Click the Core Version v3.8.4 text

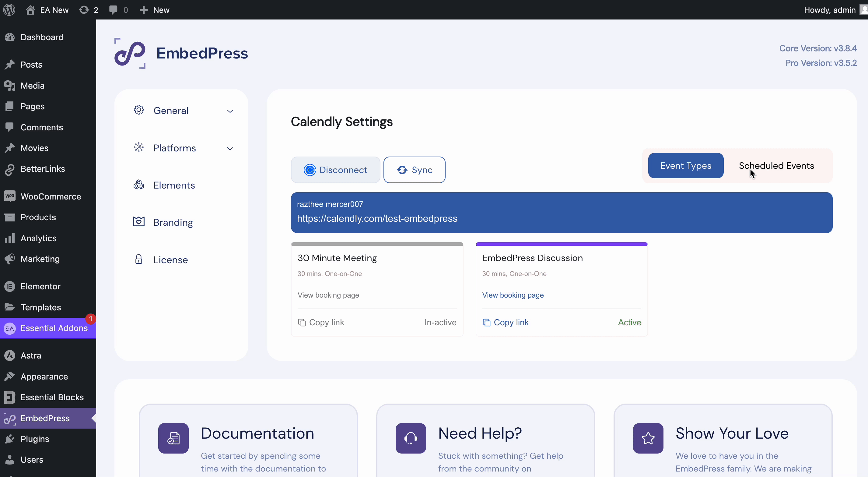coord(818,48)
